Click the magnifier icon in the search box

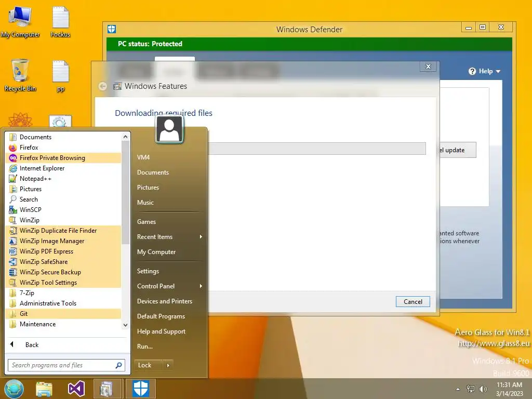tap(119, 365)
